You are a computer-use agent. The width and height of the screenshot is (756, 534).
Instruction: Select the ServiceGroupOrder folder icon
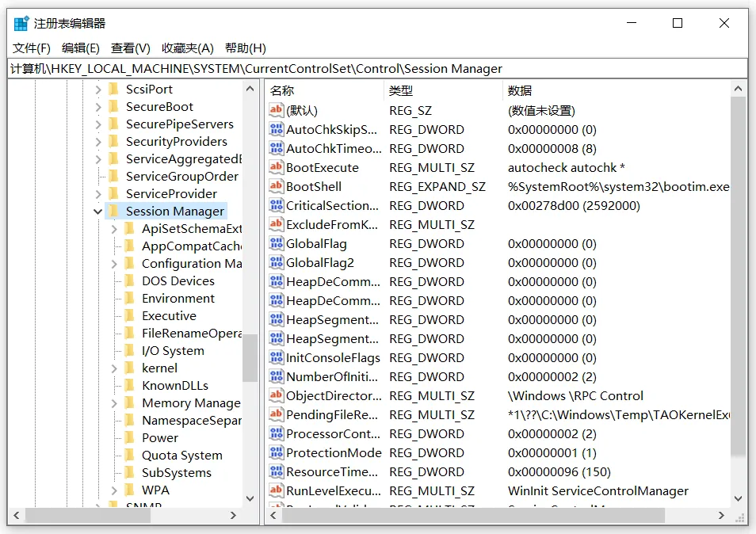tap(114, 177)
